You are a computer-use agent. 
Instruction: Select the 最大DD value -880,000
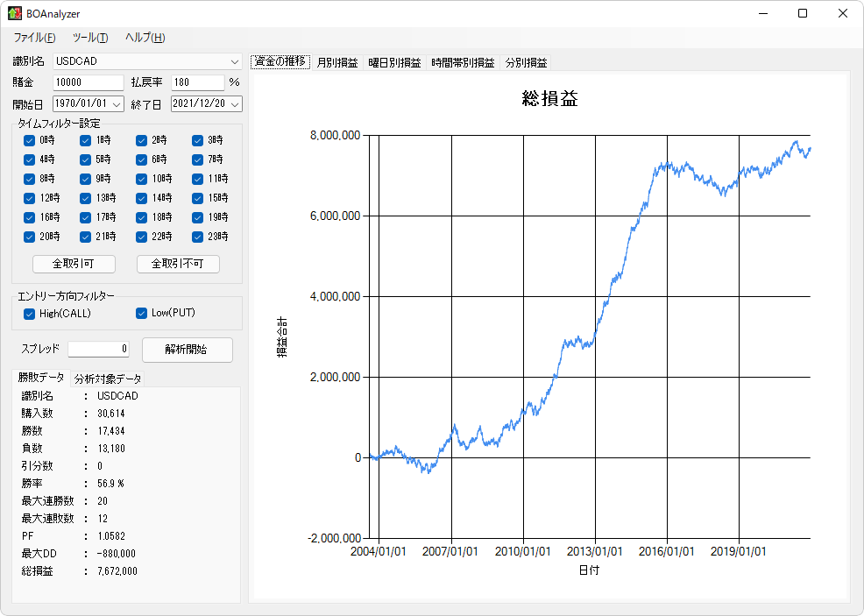[117, 554]
